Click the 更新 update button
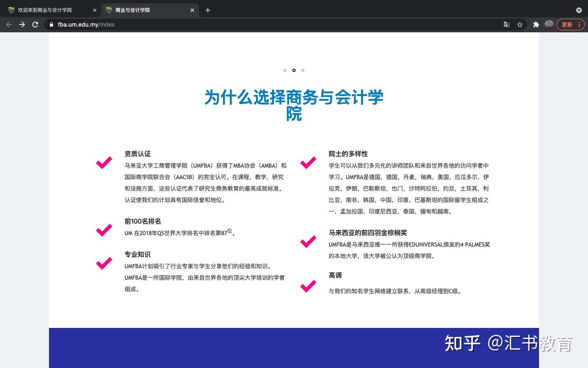Screen dimensions: 588x368 570,25
